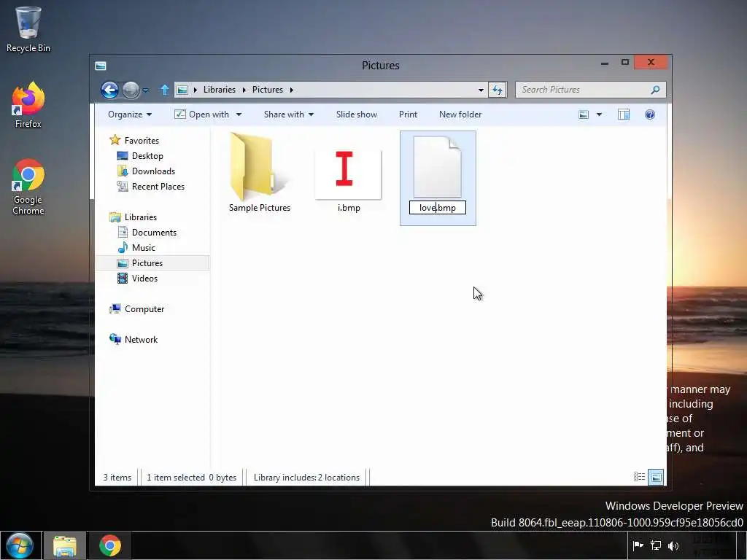Go up one folder level with Up arrow

pyautogui.click(x=165, y=90)
